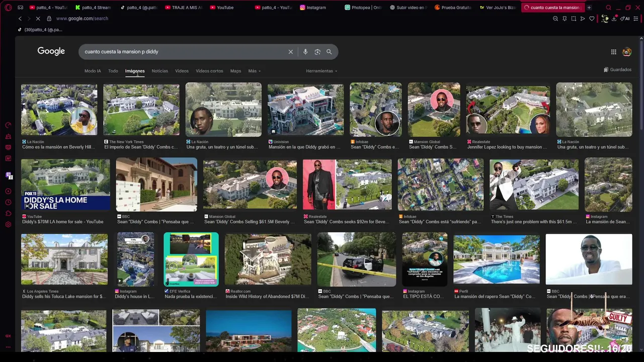Open link Cómo es la mansión en Beverly Hills
Screen dimensions: 644x362
click(58, 147)
